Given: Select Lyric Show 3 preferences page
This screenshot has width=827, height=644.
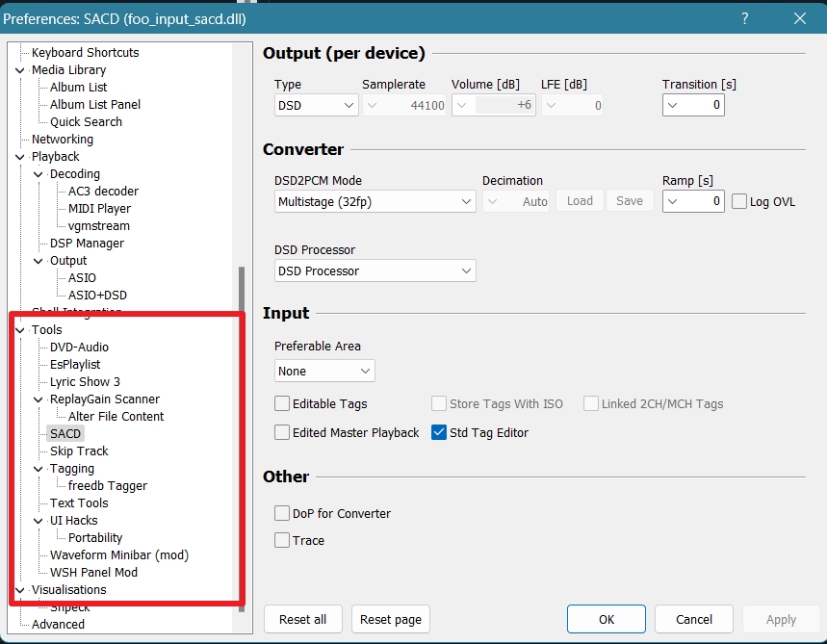Looking at the screenshot, I should (x=85, y=382).
